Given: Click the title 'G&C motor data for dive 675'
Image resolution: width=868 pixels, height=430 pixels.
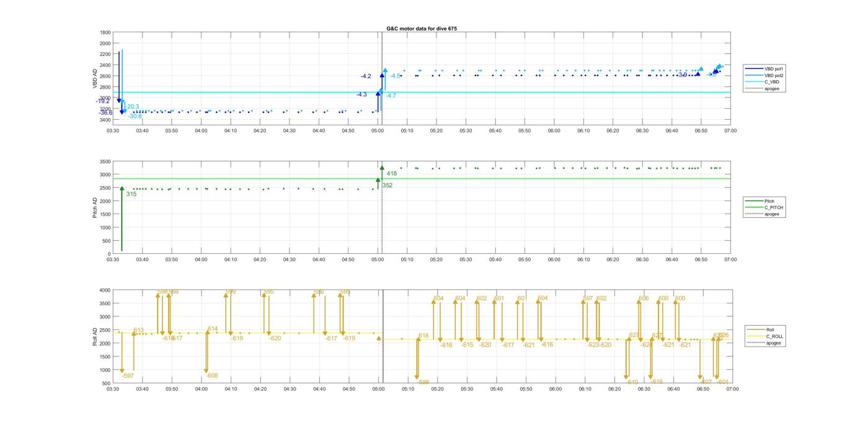Looking at the screenshot, I should click(422, 29).
